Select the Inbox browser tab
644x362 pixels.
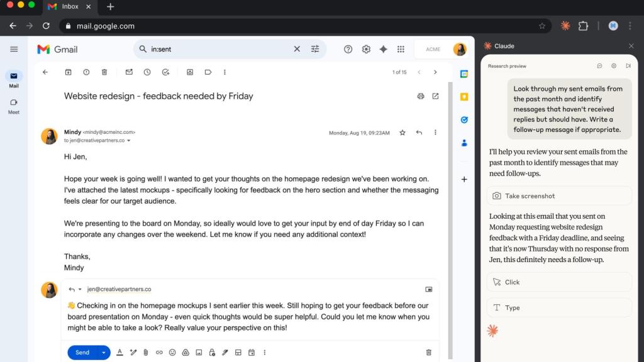[69, 6]
